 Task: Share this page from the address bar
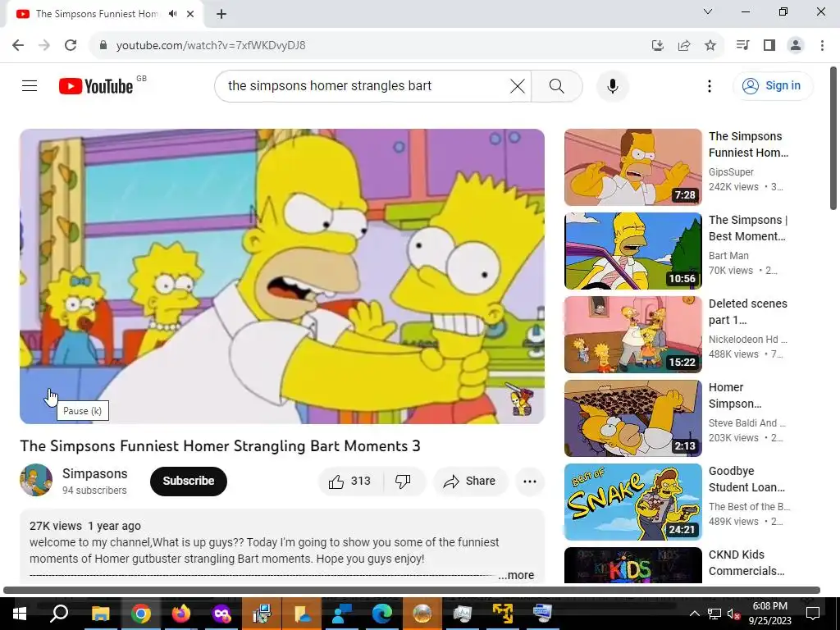click(x=684, y=45)
